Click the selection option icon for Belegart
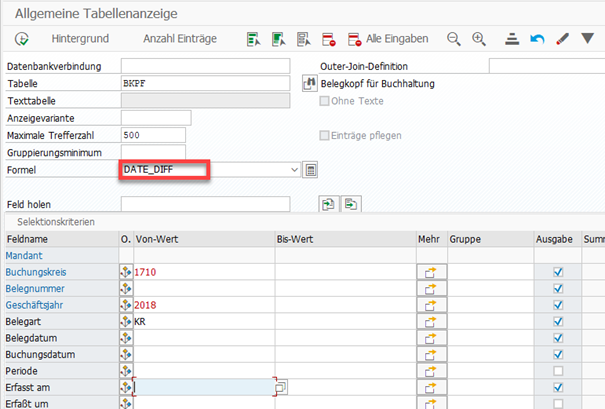The width and height of the screenshot is (605, 409). [126, 322]
